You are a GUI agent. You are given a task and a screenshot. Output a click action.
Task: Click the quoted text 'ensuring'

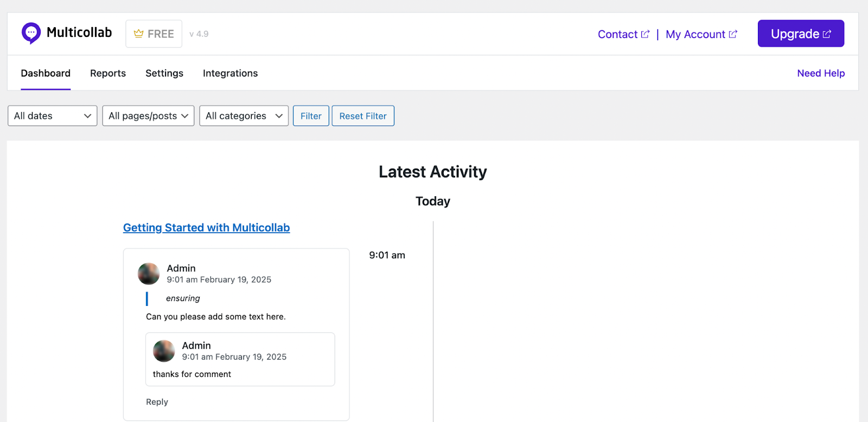183,298
